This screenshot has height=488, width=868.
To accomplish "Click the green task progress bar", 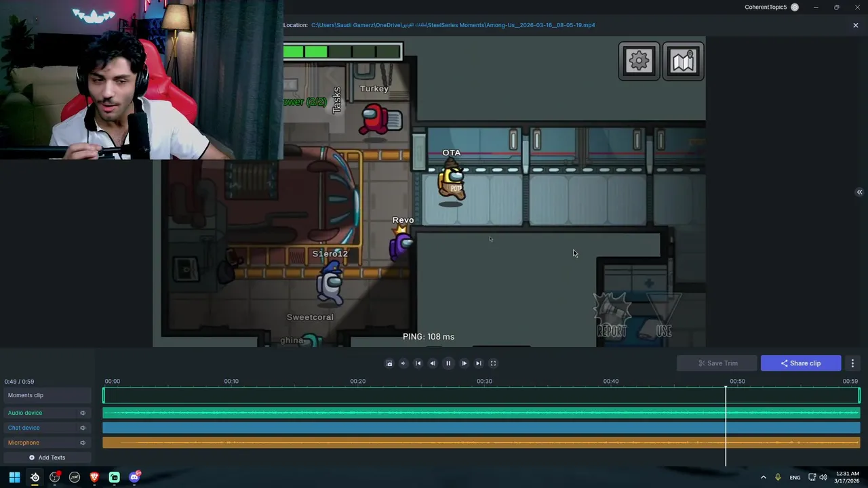I will pos(342,52).
